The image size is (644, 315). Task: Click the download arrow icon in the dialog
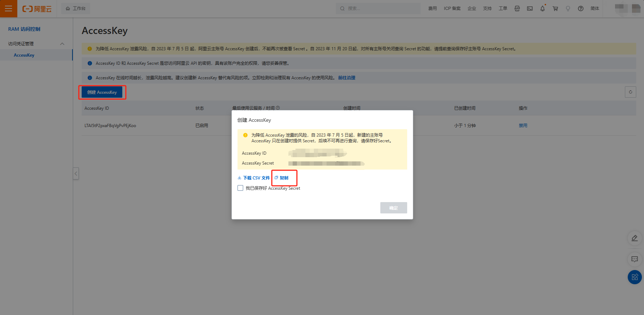click(x=239, y=178)
